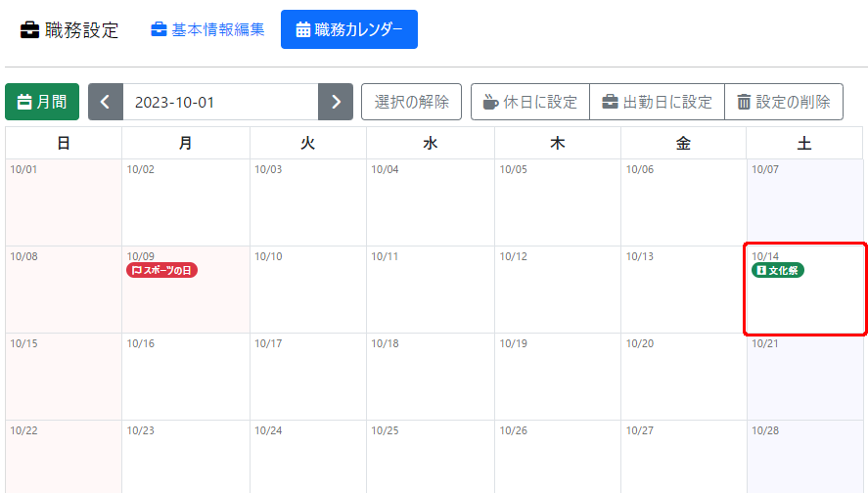Select the 10/09 date label
The width and height of the screenshot is (868, 493).
tap(141, 256)
